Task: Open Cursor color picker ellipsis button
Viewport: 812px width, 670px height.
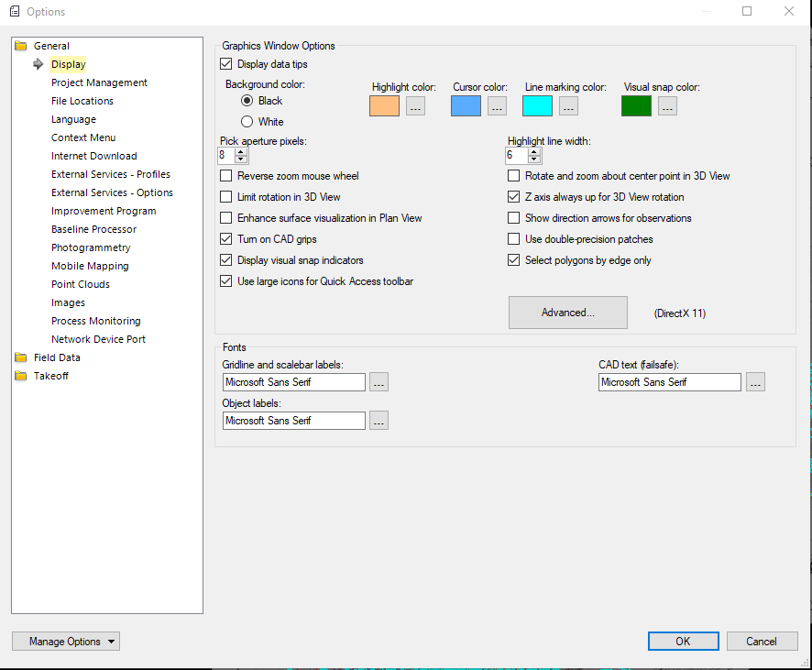Action: pos(497,106)
